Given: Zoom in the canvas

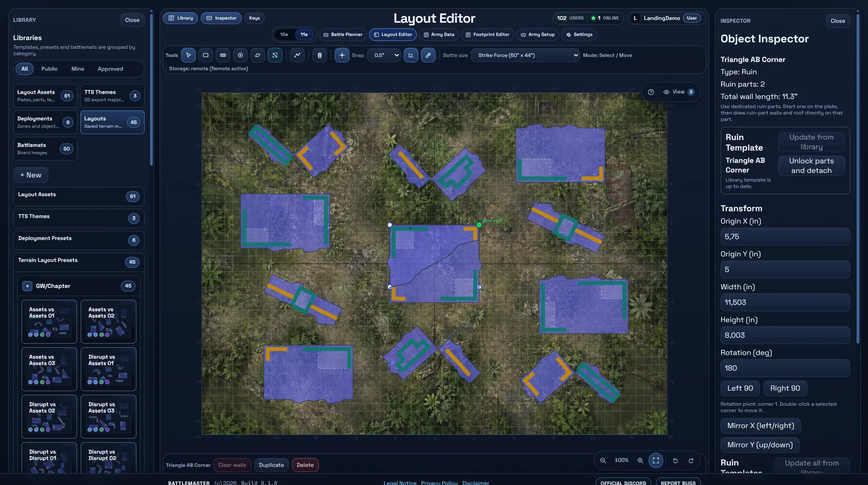Looking at the screenshot, I should (640, 460).
